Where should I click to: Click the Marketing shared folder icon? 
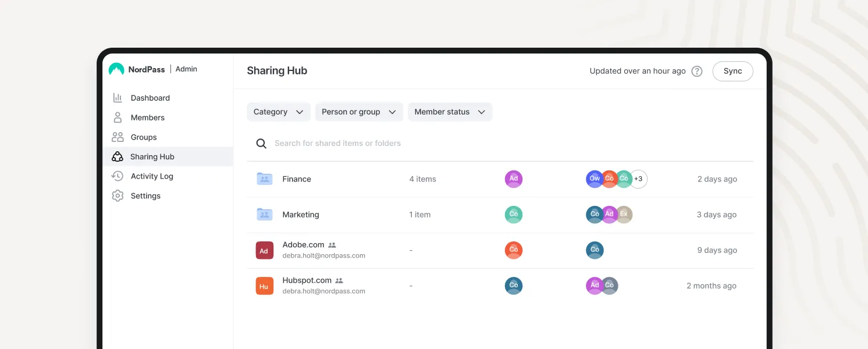click(x=265, y=215)
